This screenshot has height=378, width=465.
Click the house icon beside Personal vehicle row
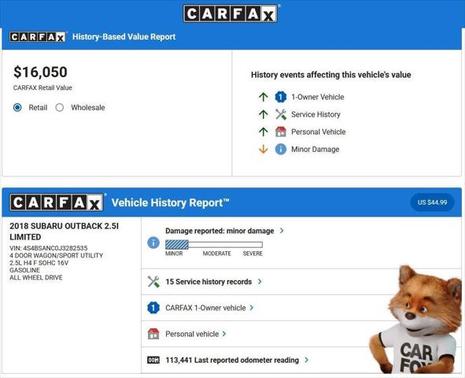153,334
